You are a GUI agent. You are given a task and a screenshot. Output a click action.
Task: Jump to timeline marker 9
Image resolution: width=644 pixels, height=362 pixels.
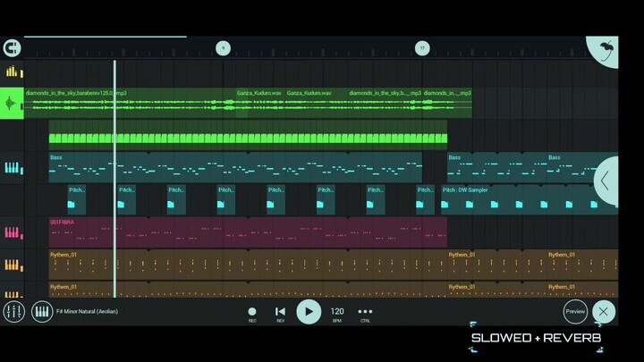(x=223, y=48)
